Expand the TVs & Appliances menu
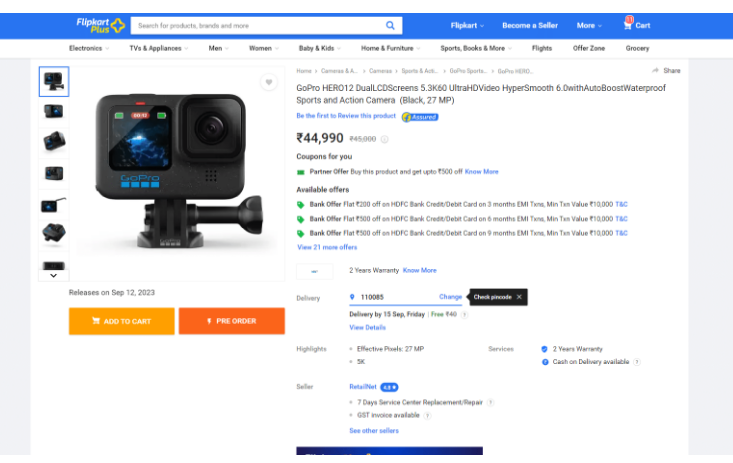Screen dimensions: 733x463 click(159, 48)
